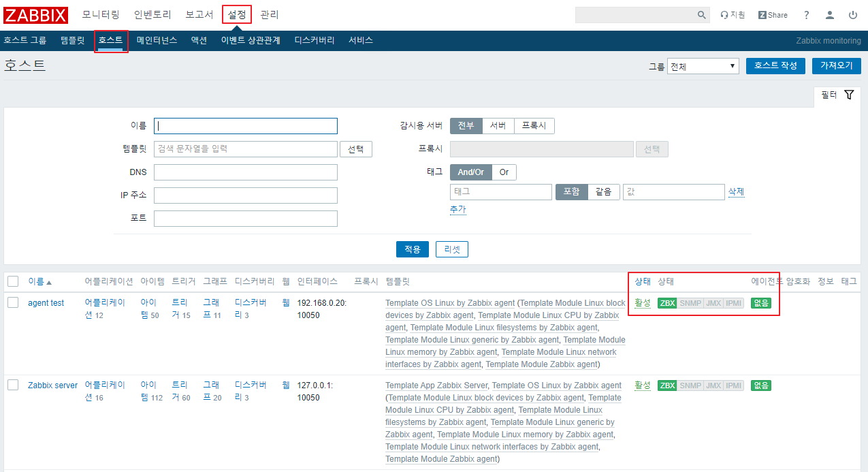Open the agent test host link
Image resolution: width=868 pixels, height=472 pixels.
[46, 303]
